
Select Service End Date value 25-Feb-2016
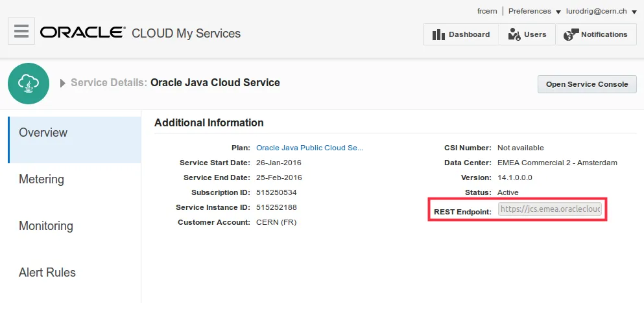(280, 177)
